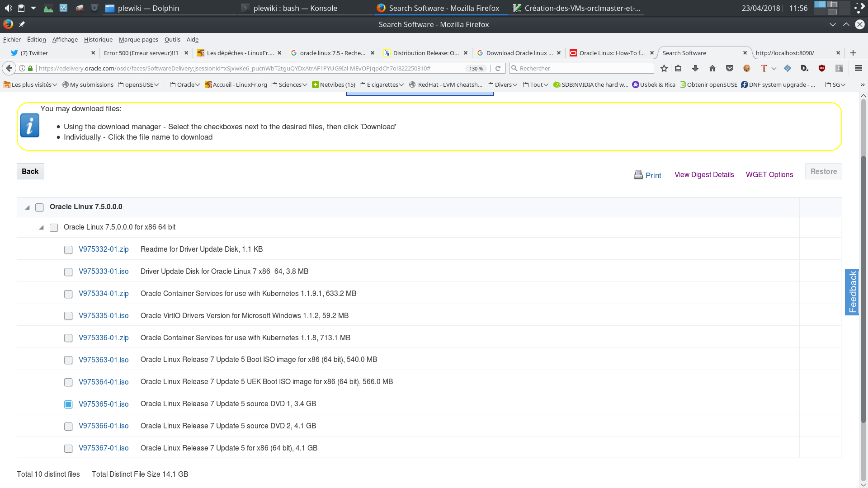Screen dimensions: 868x488
Task: Open the volume speaker tray icon
Action: click(8, 8)
